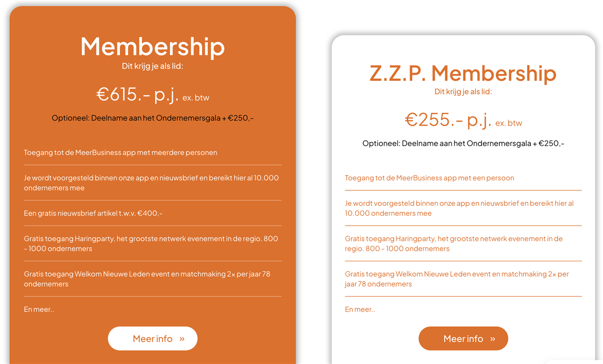Select the €255.- p.j. price text
Viewport: 603px width, 364px height.
448,120
